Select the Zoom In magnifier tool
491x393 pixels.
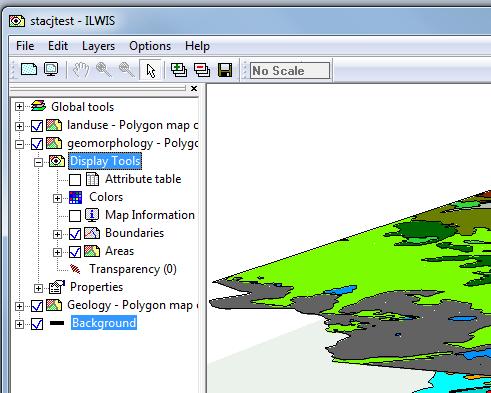click(x=104, y=70)
